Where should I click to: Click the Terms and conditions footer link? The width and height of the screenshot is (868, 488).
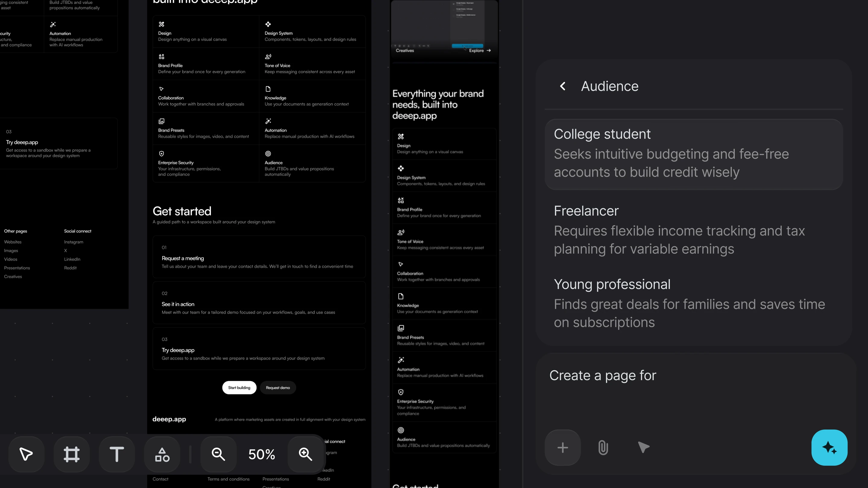click(x=228, y=479)
